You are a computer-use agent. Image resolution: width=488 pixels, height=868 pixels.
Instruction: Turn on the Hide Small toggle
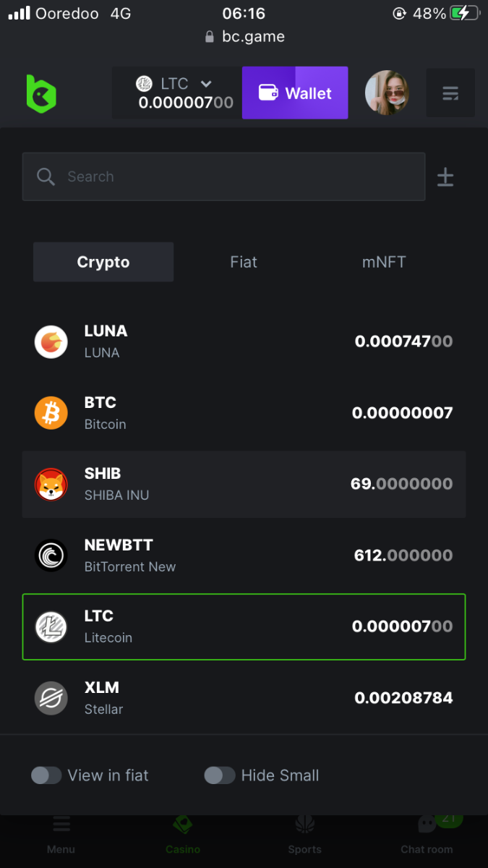[220, 775]
